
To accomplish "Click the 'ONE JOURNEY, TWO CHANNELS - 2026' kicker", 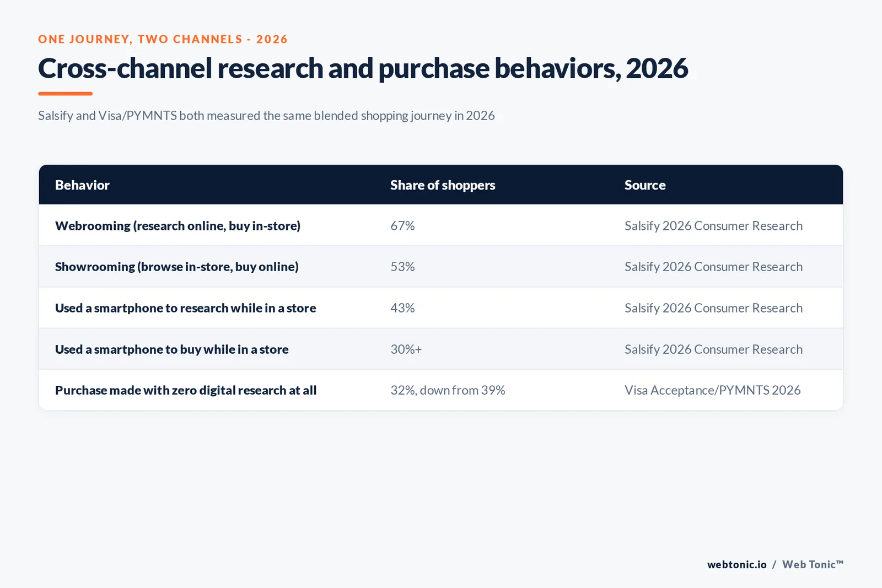I will (163, 39).
